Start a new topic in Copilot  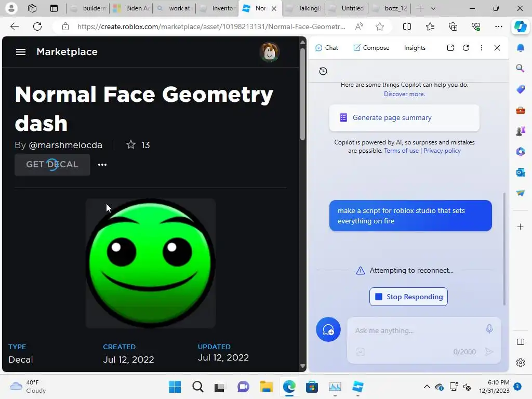tap(328, 329)
